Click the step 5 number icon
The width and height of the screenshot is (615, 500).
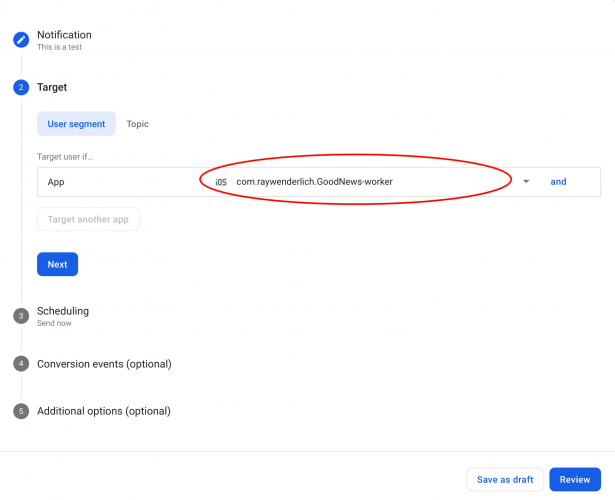tap(20, 411)
